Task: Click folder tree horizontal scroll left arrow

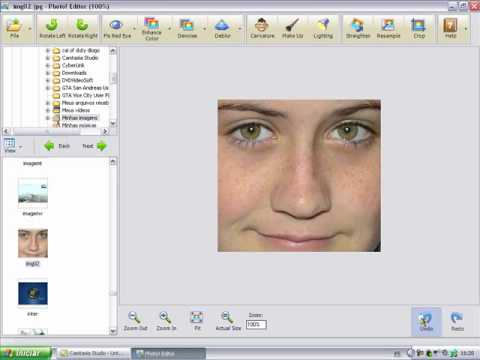Action: tap(6, 131)
